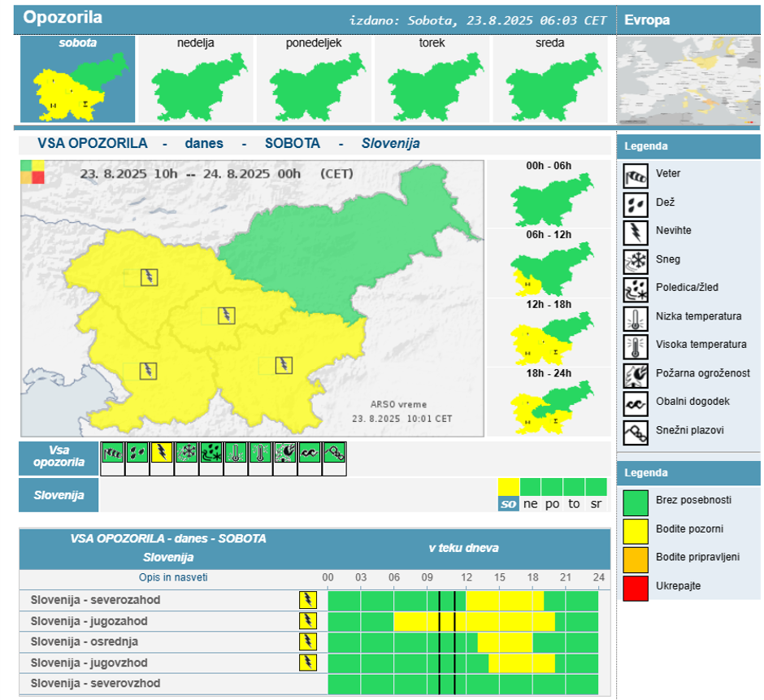
Task: Show the 06h - 12h interval map
Action: pos(549,269)
